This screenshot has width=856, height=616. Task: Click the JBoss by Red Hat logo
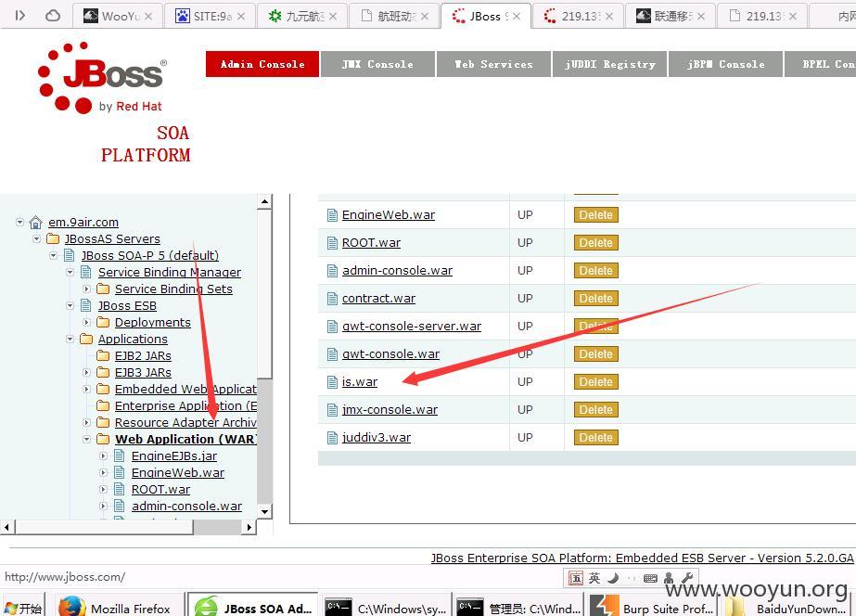(103, 78)
